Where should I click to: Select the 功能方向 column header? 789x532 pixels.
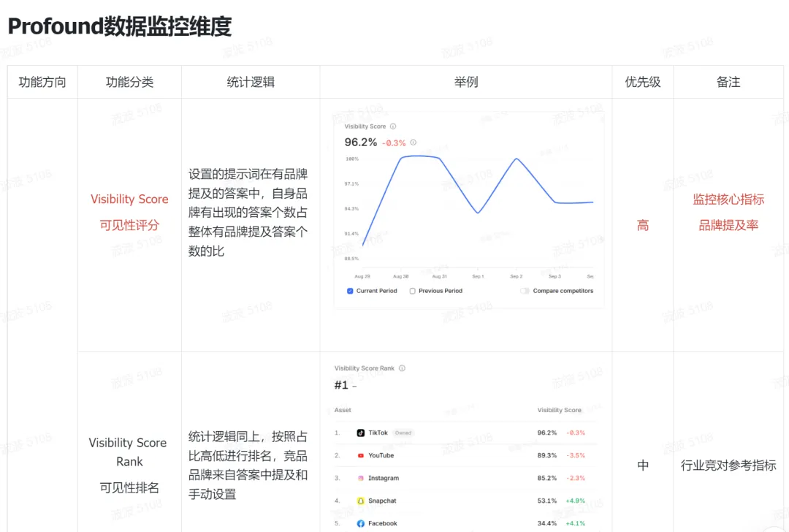click(42, 82)
